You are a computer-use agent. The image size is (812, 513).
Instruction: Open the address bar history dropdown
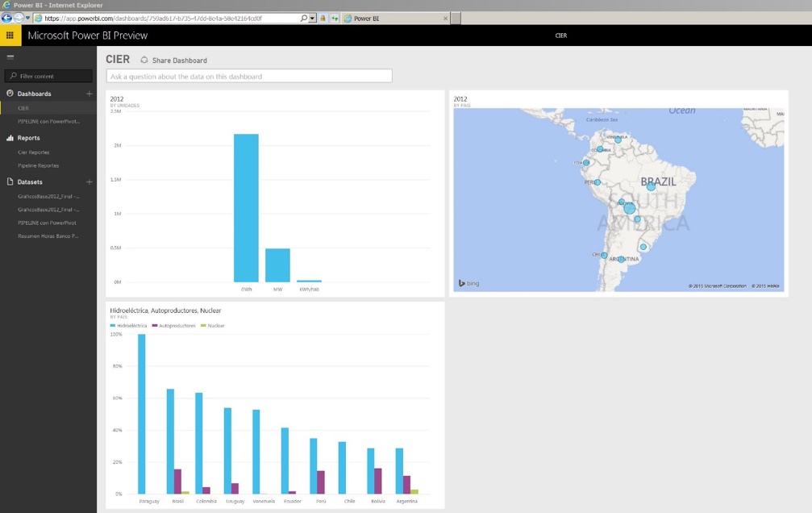pyautogui.click(x=26, y=18)
